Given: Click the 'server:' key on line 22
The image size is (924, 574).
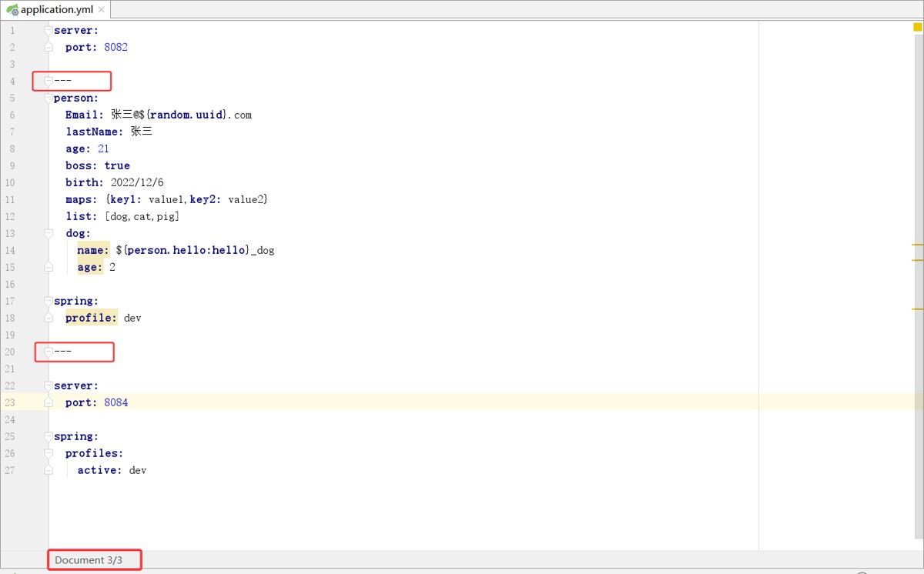Looking at the screenshot, I should click(x=76, y=385).
